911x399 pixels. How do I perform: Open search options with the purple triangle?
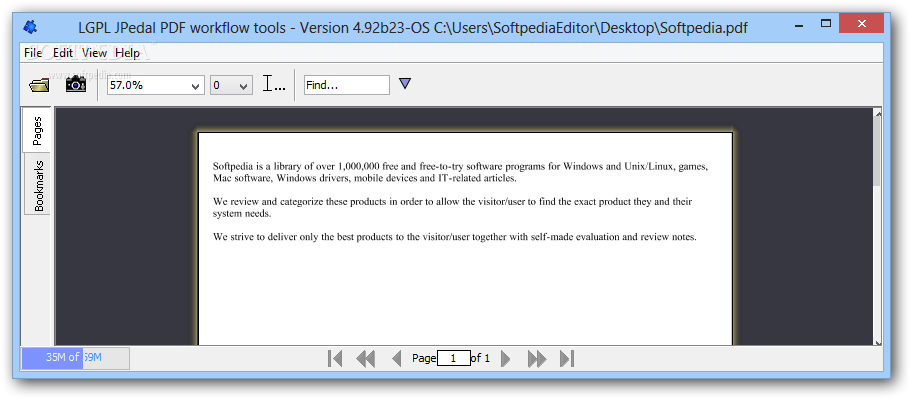coord(405,84)
